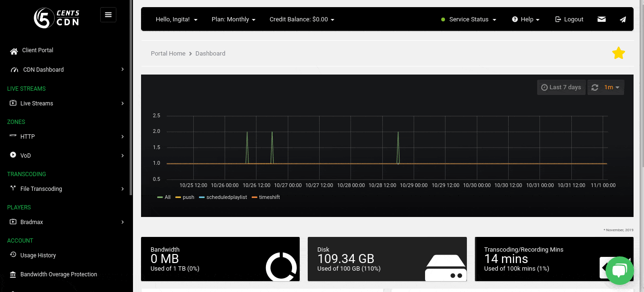
Task: Expand the CDN Dashboard chevron
Action: coord(123,69)
